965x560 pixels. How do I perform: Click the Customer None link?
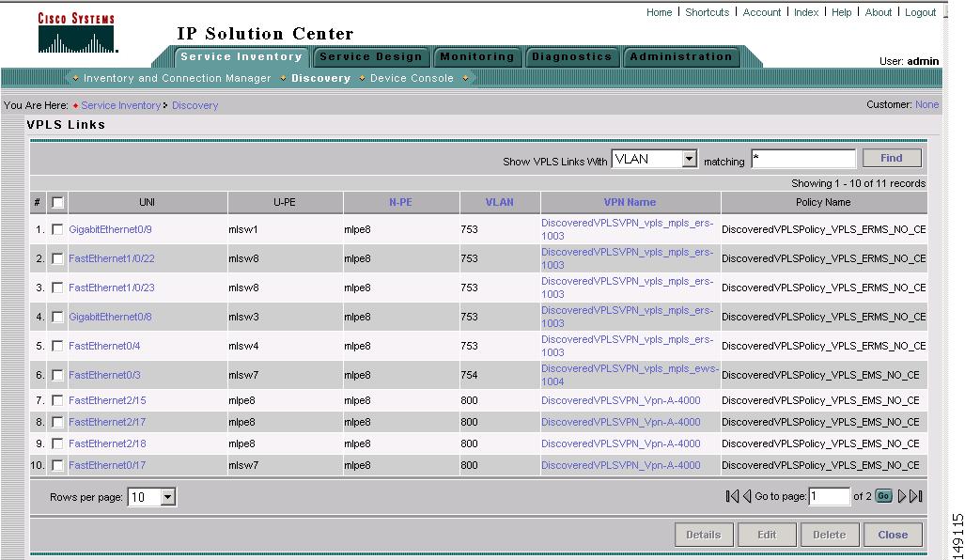[926, 104]
